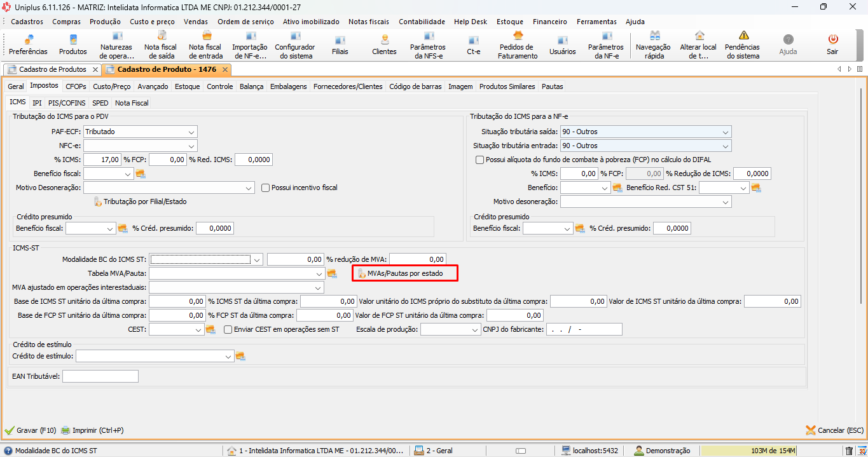The width and height of the screenshot is (868, 457).
Task: Click the % redução de MVA field
Action: pyautogui.click(x=417, y=259)
